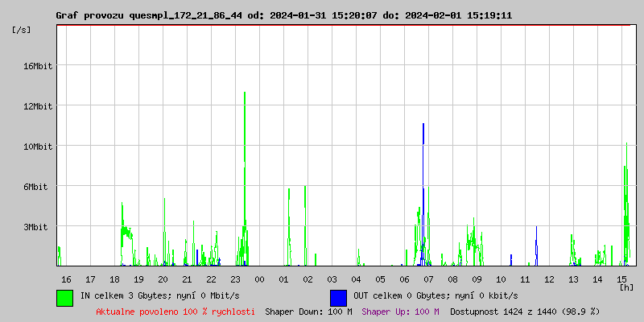Click the green IN legend swatch
The image size is (644, 322).
[x=64, y=297]
